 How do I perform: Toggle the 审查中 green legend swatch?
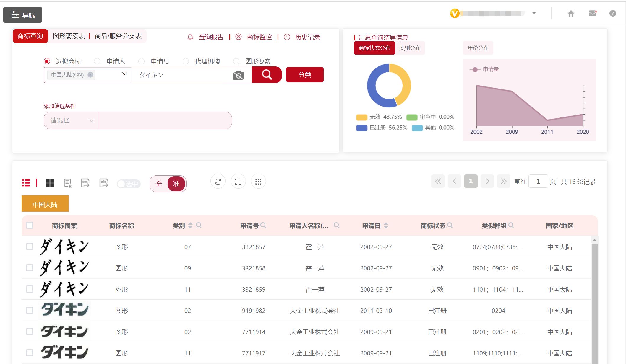(x=412, y=117)
